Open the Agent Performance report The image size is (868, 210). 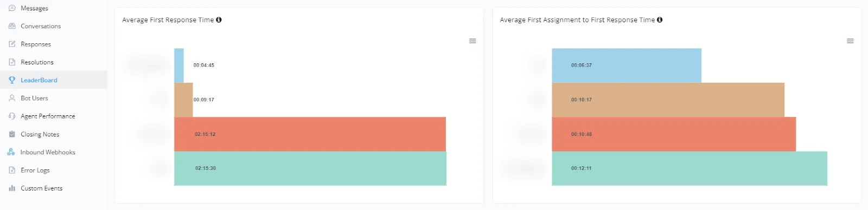click(48, 116)
